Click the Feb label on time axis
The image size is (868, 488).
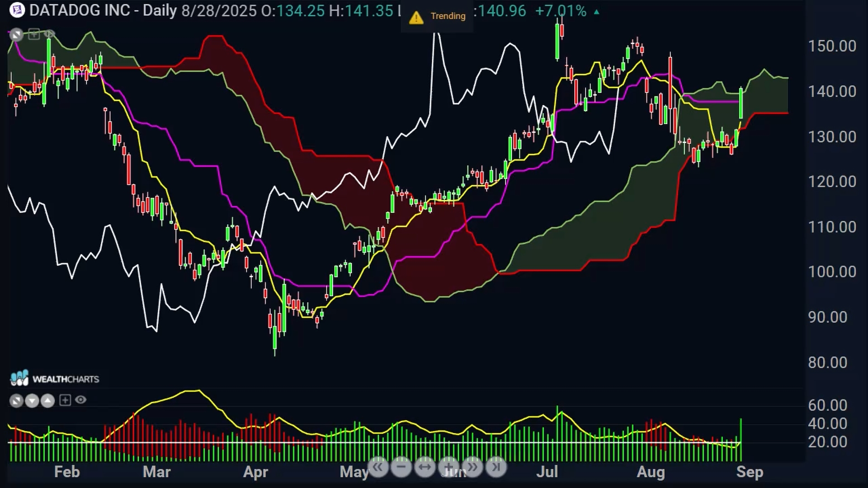(67, 472)
